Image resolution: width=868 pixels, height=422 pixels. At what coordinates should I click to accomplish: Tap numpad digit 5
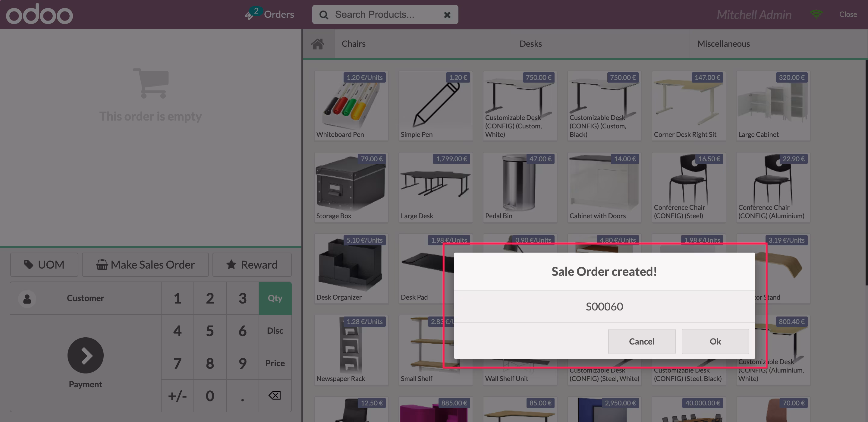[210, 331]
